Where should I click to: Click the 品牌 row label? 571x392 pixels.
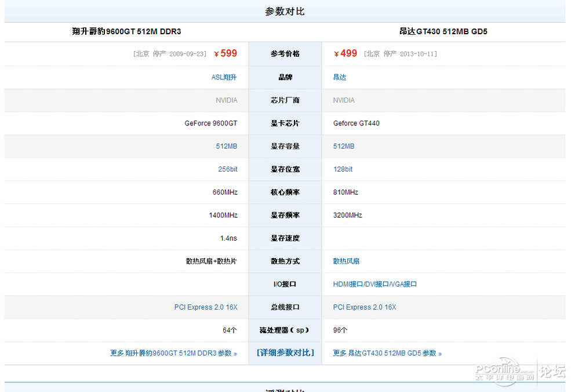pos(285,77)
